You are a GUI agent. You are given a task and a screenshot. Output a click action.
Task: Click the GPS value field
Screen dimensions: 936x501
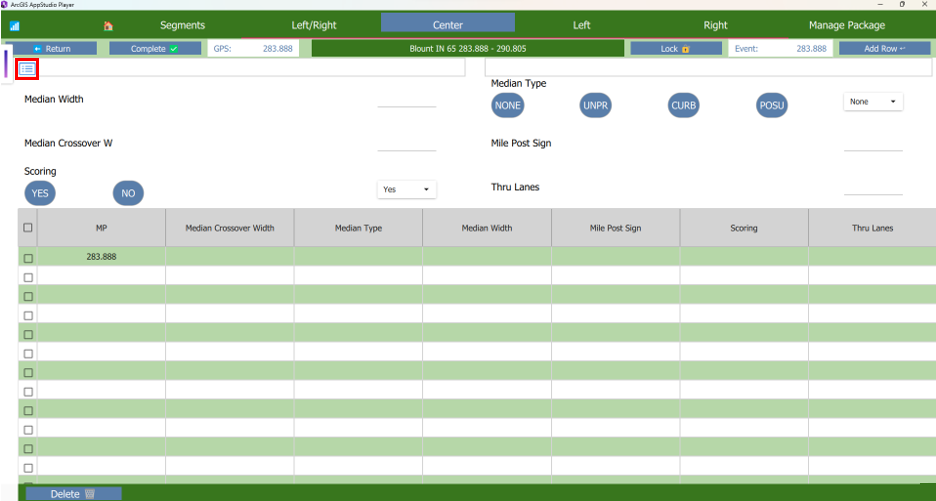[251, 48]
